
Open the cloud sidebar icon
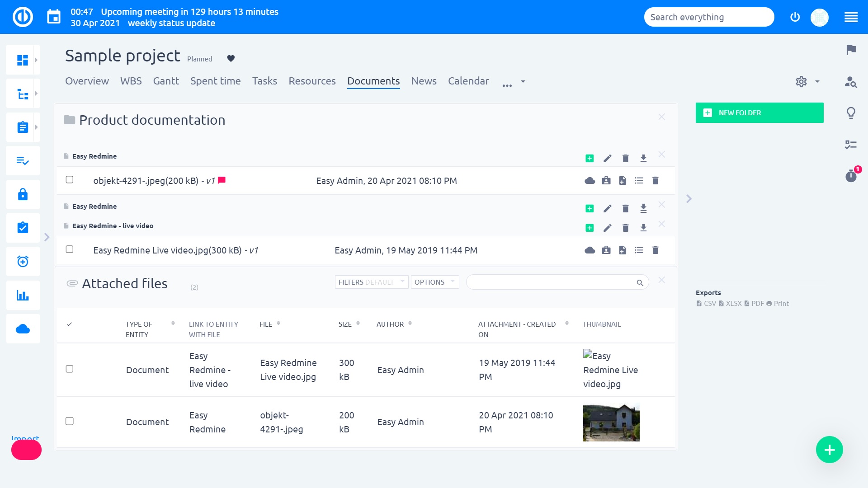coord(23,329)
